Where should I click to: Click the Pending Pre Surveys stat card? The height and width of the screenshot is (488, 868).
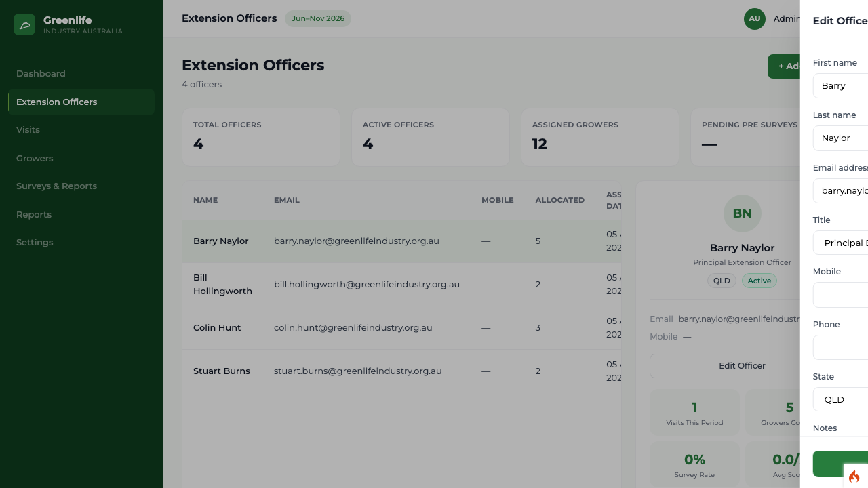pos(745,137)
